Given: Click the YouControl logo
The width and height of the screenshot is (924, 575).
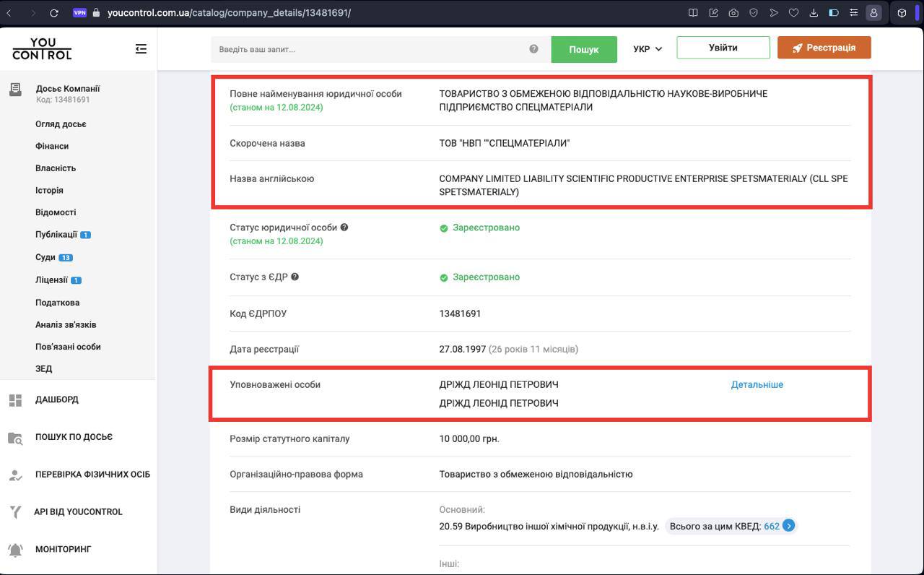Looking at the screenshot, I should 42,49.
